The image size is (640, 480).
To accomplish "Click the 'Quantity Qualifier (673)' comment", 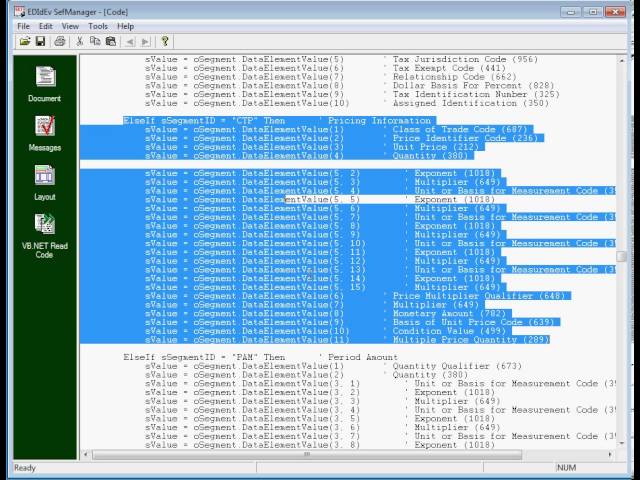I will (x=457, y=366).
